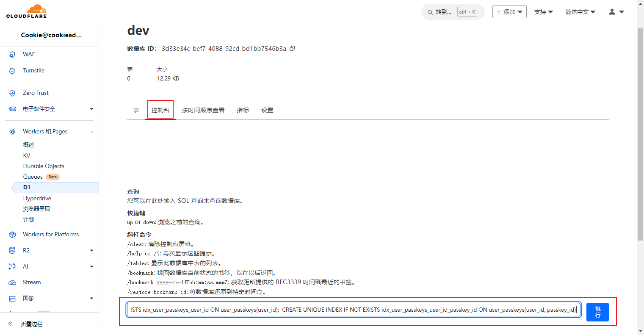Click the WAF shield icon in sidebar
Screen dimensions: 644x335
(12, 55)
